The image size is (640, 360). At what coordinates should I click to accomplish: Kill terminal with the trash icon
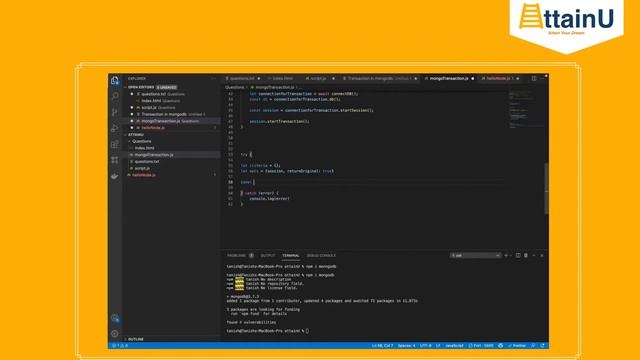point(526,256)
